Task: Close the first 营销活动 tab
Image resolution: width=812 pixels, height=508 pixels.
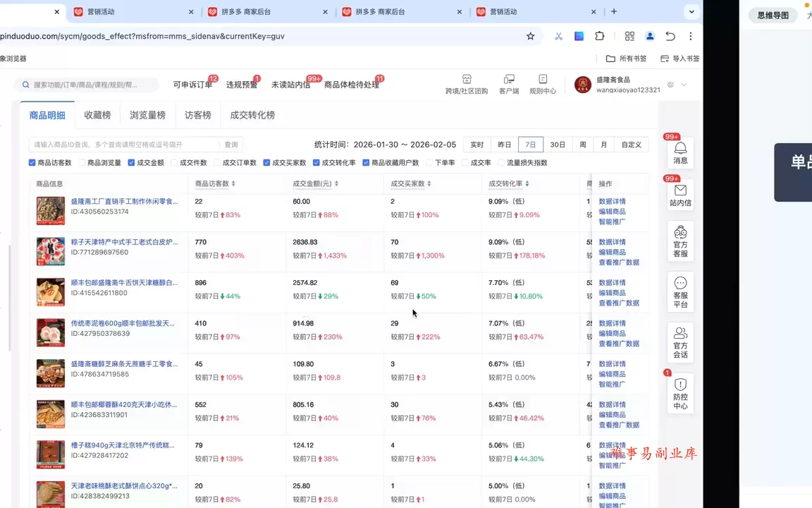Action: coord(191,11)
